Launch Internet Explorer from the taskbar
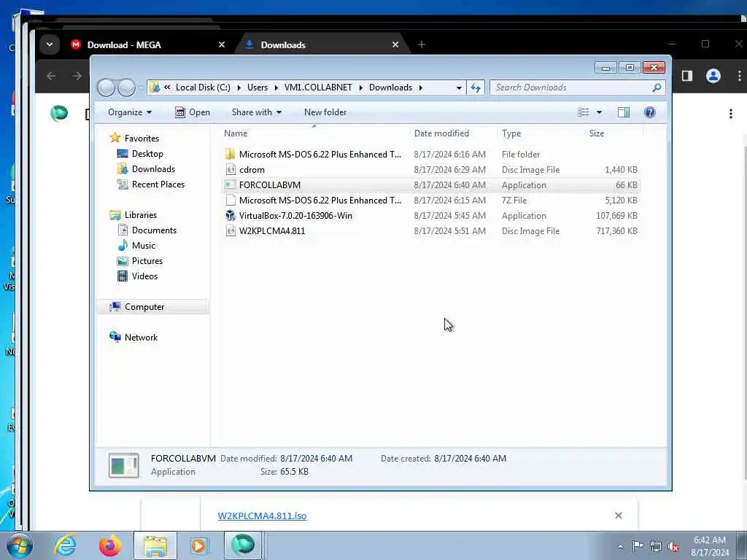This screenshot has width=747, height=560. (65, 545)
